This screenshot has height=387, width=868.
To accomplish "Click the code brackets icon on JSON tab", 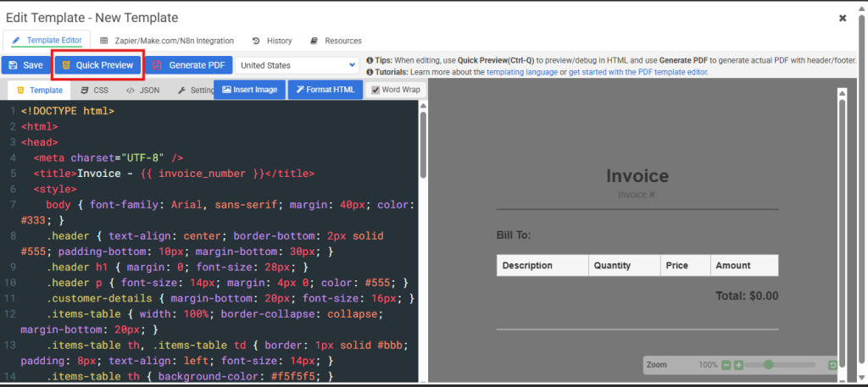I will (130, 90).
